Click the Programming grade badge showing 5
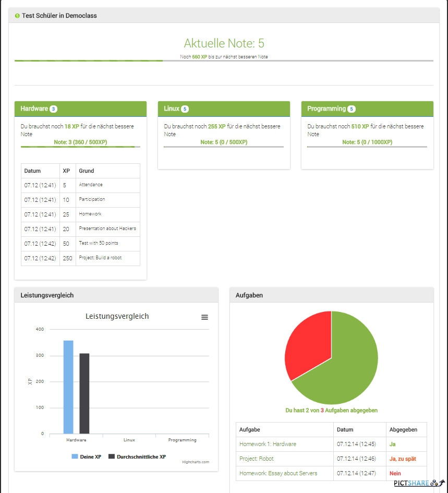The image size is (448, 493). coord(352,109)
